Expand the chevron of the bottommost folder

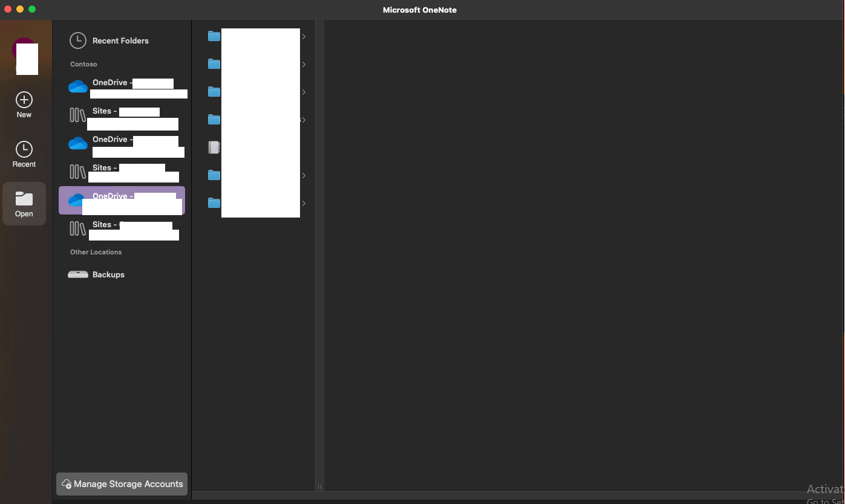[304, 204]
